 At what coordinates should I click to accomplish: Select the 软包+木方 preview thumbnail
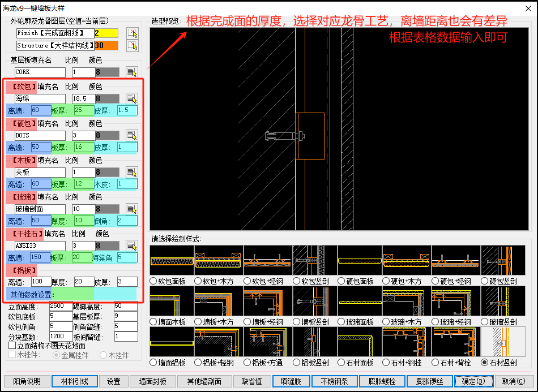click(x=219, y=260)
